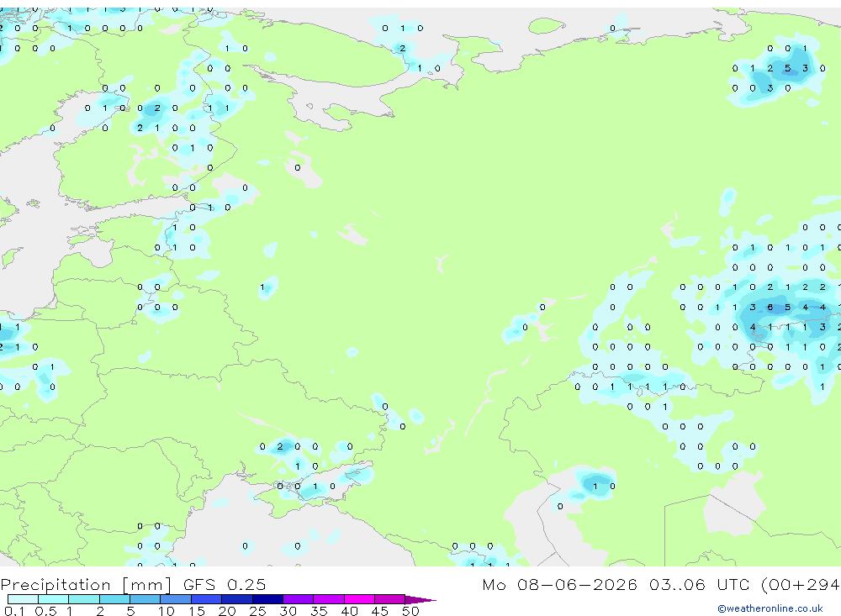Click the forecast date 'Mo 08-06-2026 03..06 UTC'

pos(616,584)
